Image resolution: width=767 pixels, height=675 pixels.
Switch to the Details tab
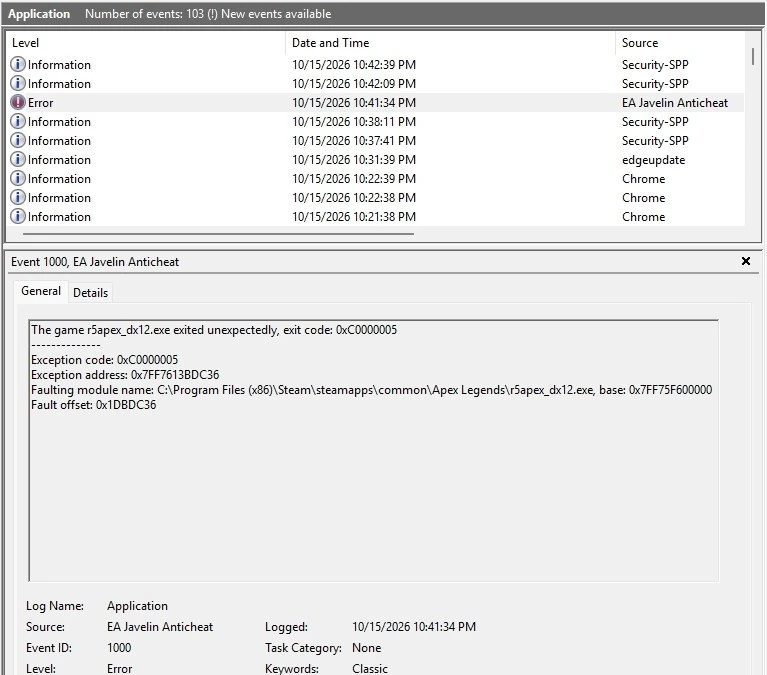(x=90, y=292)
